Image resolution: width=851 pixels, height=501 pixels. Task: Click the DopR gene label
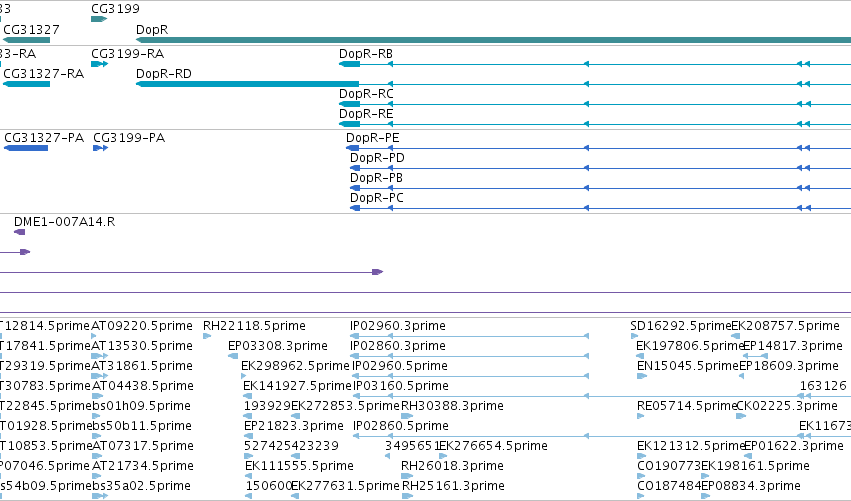(152, 30)
